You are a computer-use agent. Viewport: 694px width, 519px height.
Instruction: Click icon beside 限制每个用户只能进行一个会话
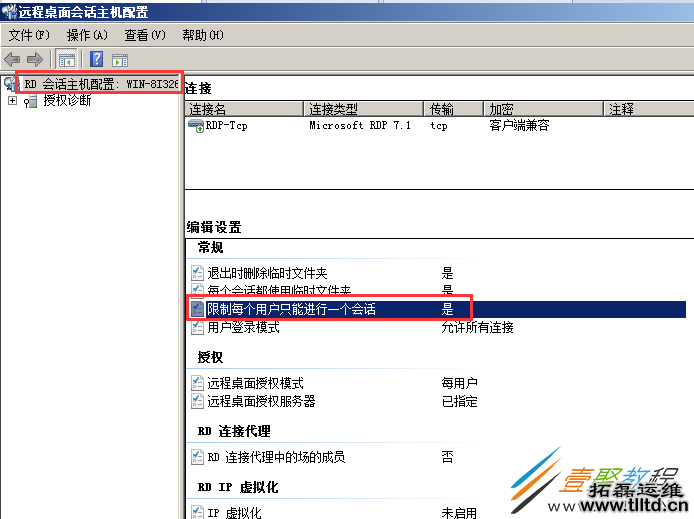197,309
